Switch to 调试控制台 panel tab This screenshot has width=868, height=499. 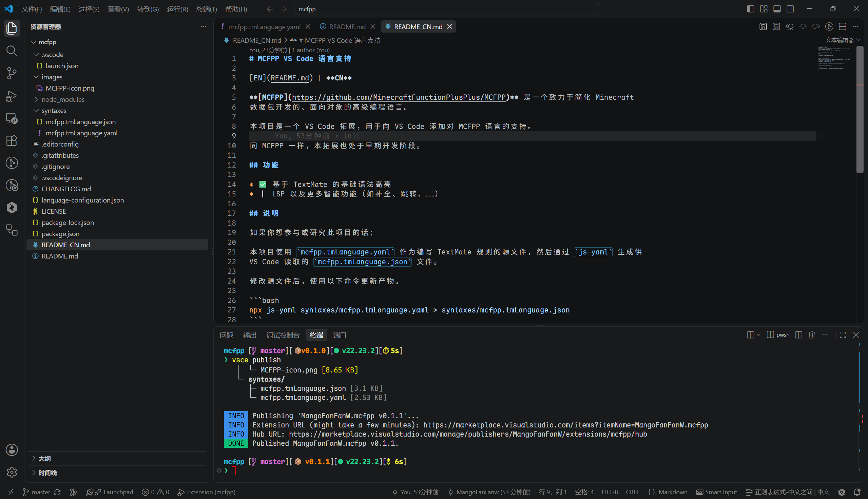point(283,335)
